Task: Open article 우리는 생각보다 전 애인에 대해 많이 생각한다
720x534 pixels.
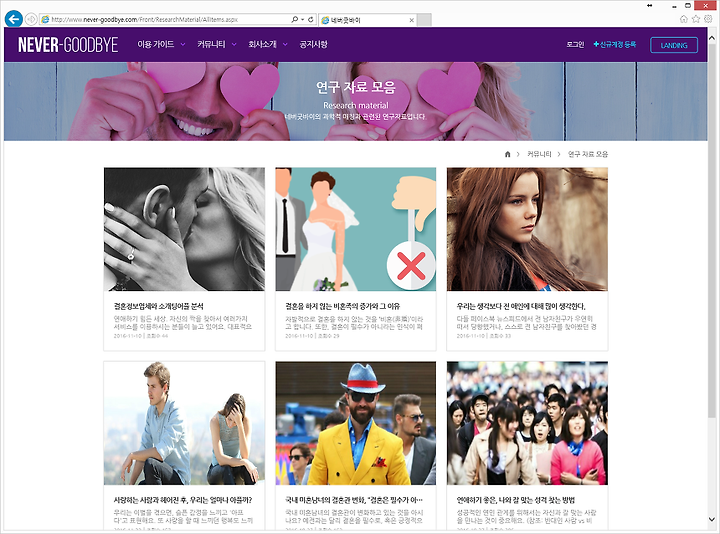Action: pyautogui.click(x=521, y=306)
